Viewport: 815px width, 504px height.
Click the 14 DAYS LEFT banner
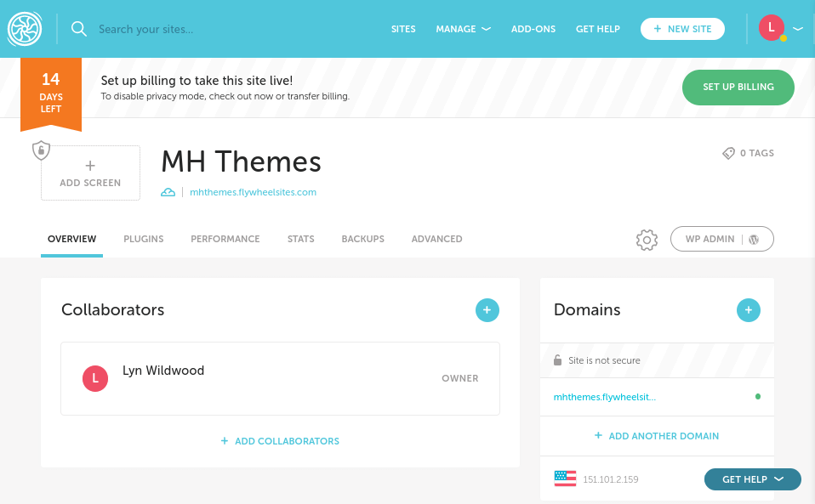click(51, 93)
